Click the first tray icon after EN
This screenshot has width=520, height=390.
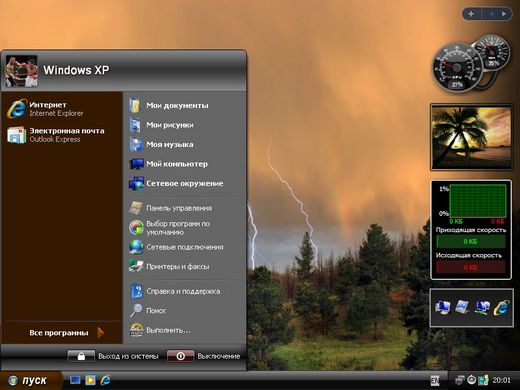tap(460, 380)
